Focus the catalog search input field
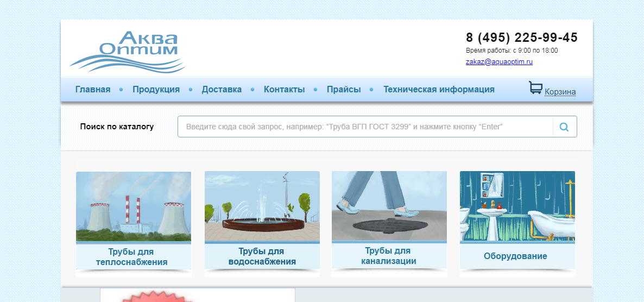 364,127
